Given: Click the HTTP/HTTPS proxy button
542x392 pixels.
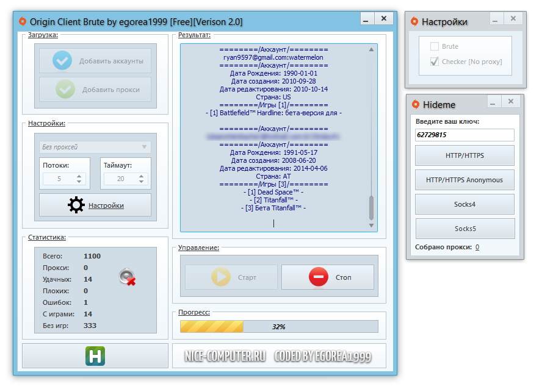Looking at the screenshot, I should [x=464, y=155].
